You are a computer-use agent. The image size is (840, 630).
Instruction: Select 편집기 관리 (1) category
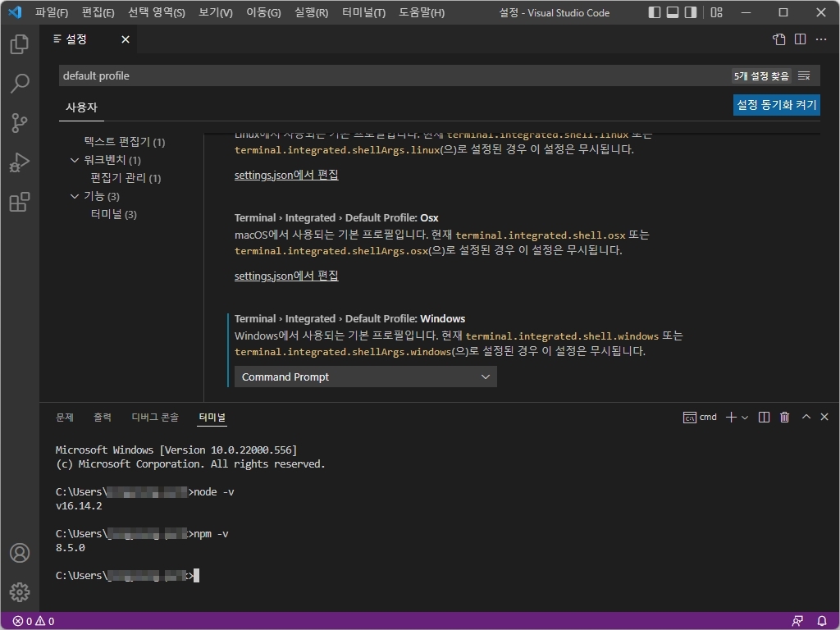tap(126, 178)
